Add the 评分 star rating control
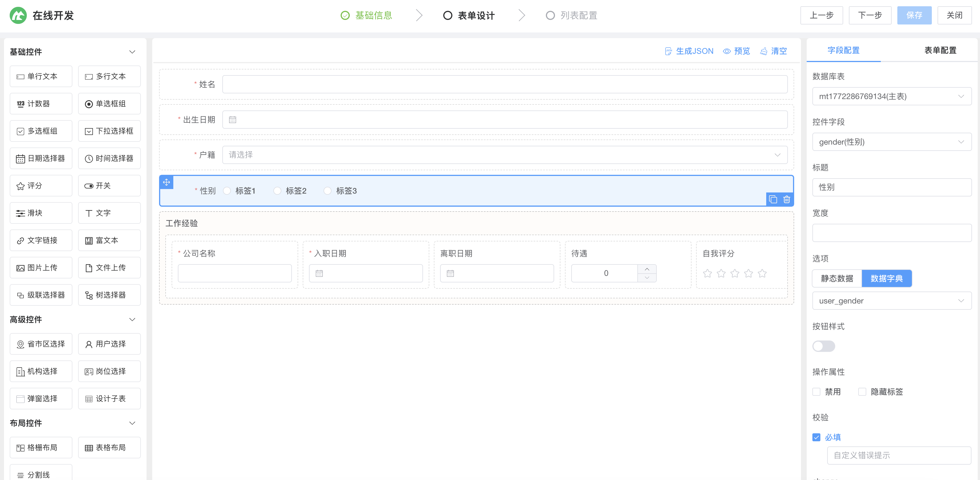The height and width of the screenshot is (480, 980). click(x=41, y=185)
